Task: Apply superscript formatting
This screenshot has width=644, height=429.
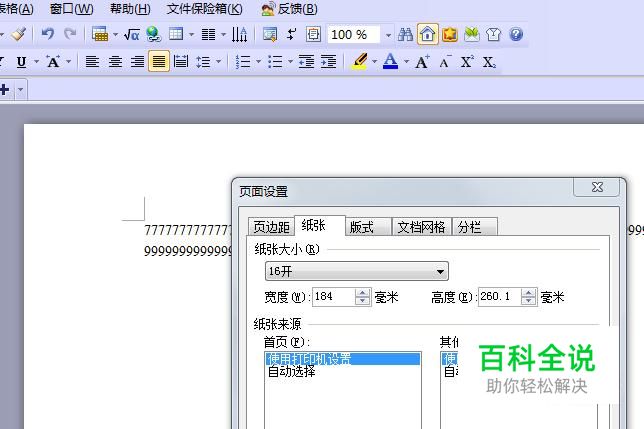Action: pos(467,62)
